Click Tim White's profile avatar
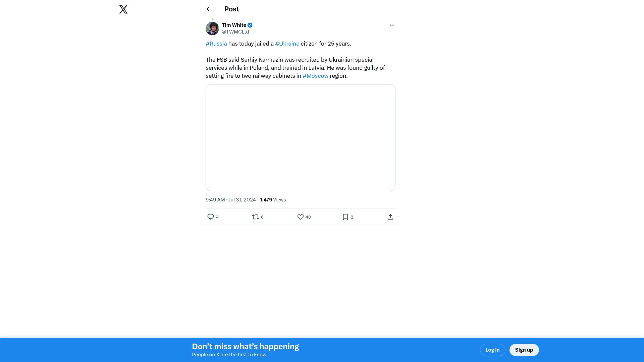644x362 pixels. pyautogui.click(x=212, y=28)
